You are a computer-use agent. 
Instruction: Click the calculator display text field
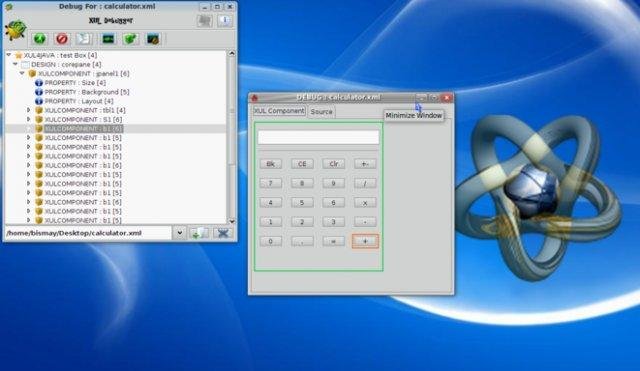pos(318,137)
